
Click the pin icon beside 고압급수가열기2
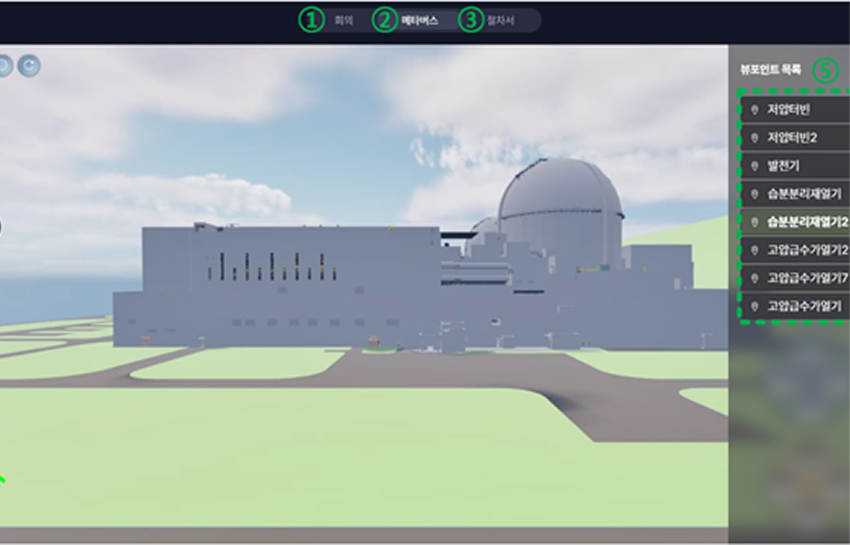click(754, 249)
